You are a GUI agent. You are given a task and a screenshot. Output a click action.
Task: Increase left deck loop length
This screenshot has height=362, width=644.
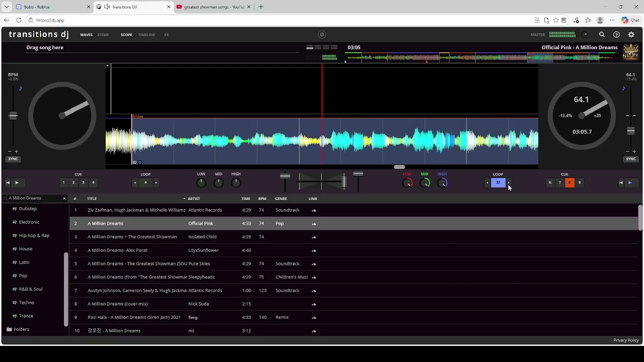click(156, 183)
